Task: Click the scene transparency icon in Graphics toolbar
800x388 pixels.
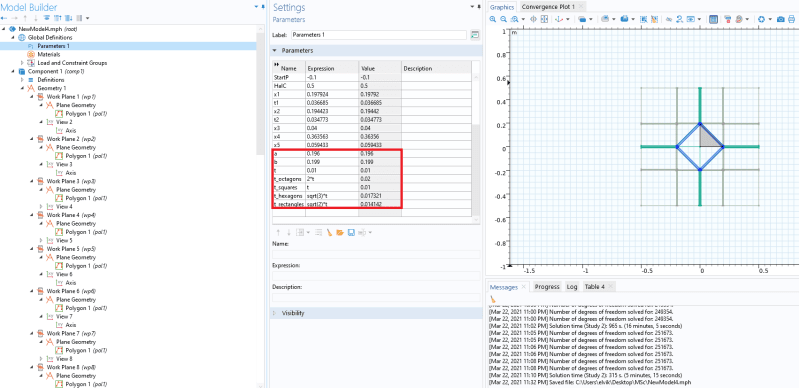Action: [583, 19]
